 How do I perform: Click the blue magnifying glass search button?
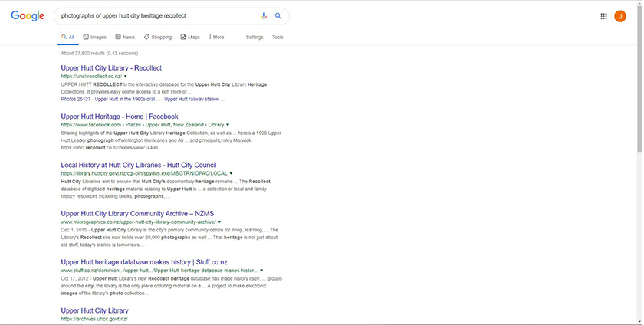(x=278, y=15)
